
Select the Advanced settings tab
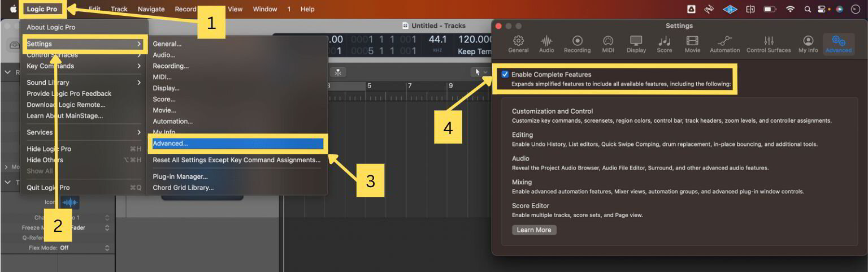(x=839, y=44)
